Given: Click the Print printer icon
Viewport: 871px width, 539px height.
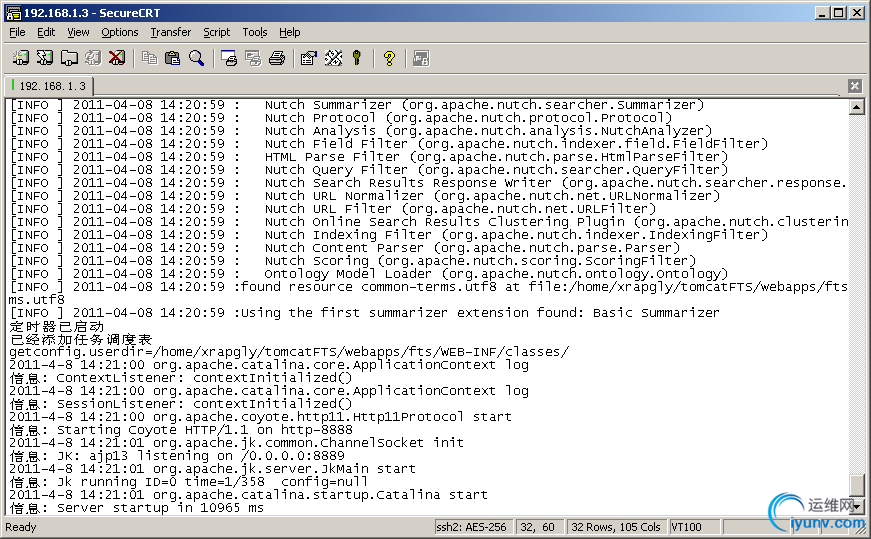Looking at the screenshot, I should point(277,58).
